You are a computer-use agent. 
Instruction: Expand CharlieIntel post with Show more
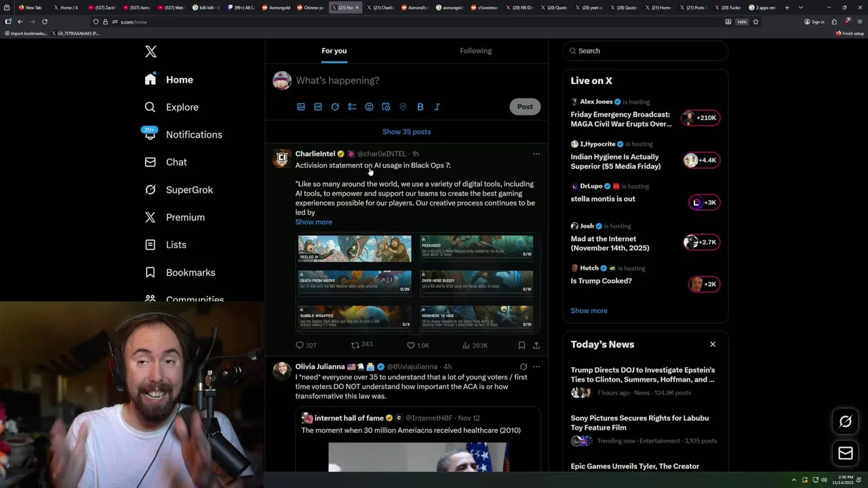click(313, 222)
